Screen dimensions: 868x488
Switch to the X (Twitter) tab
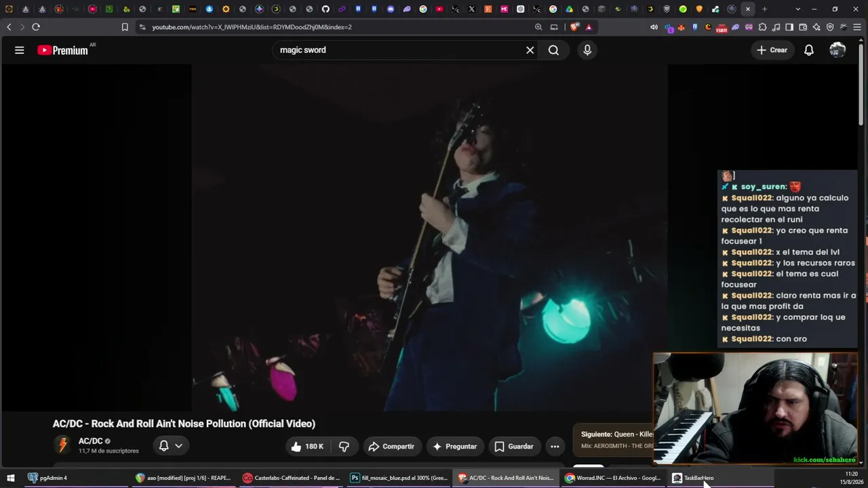point(472,9)
